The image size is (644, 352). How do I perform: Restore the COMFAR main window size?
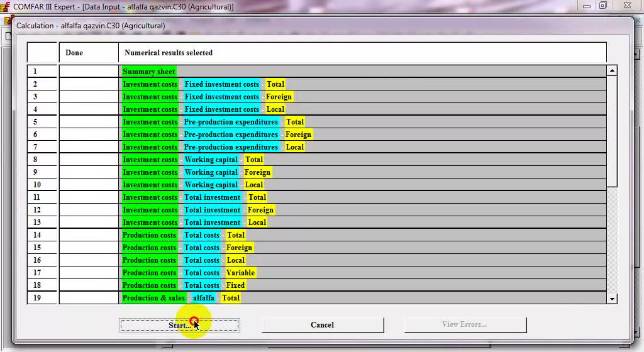(603, 6)
